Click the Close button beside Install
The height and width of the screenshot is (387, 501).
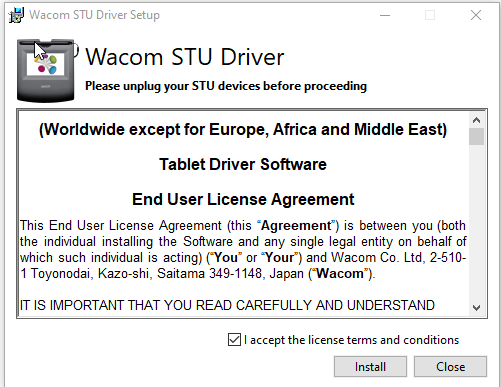coord(450,367)
